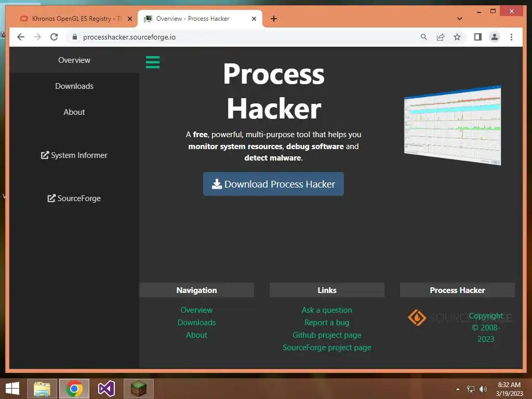Image resolution: width=532 pixels, height=399 pixels.
Task: Open the browser side panel icon
Action: (478, 37)
